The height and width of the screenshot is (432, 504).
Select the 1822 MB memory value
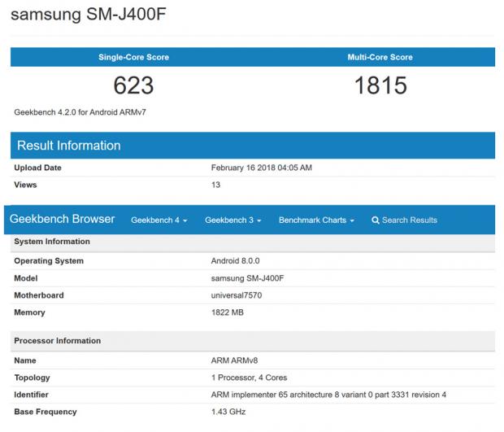pyautogui.click(x=227, y=312)
